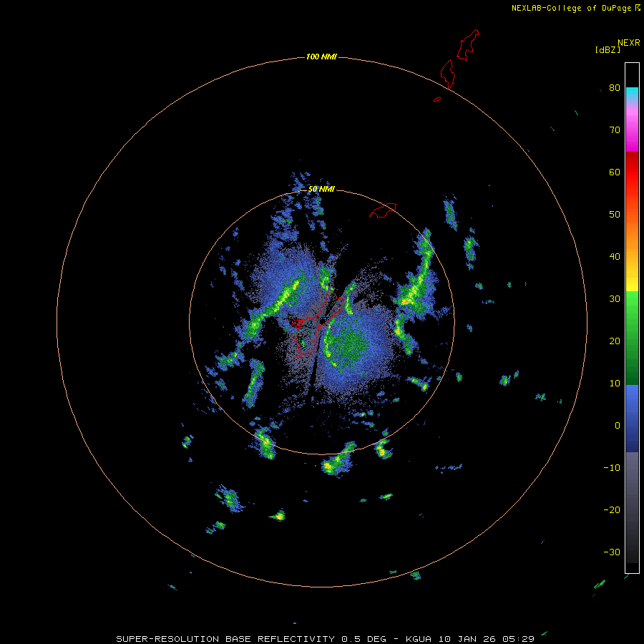Screen dimensions: 644x644
Task: Click the -10 value on the dBZ scale
Action: [612, 468]
